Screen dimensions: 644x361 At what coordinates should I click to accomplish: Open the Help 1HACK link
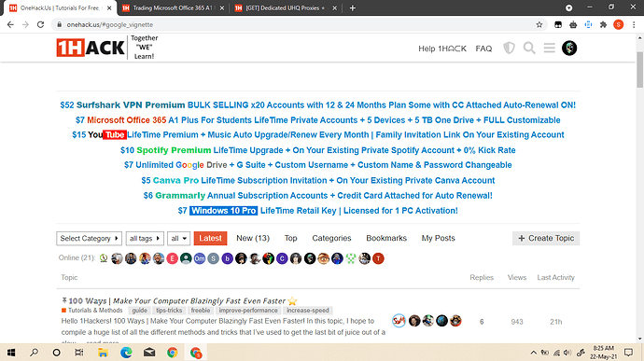442,49
